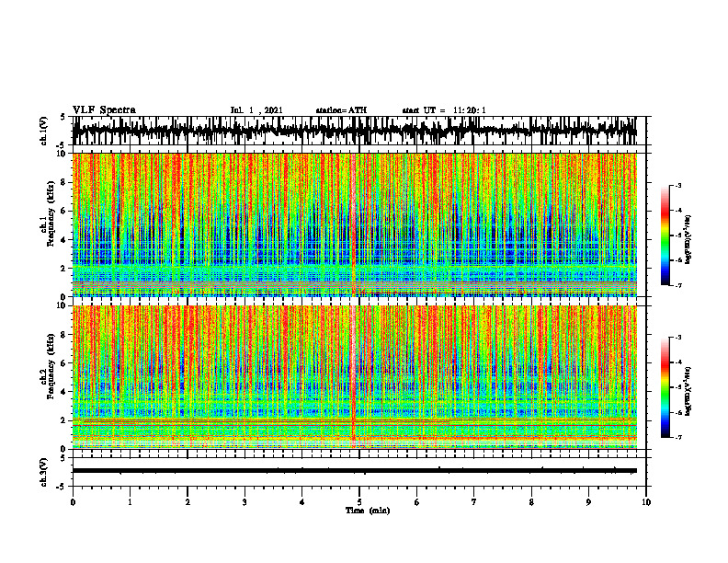Image resolution: width=728 pixels, height=563 pixels.
Task: Click the ch.3 flat voltage trace
Action: point(354,471)
